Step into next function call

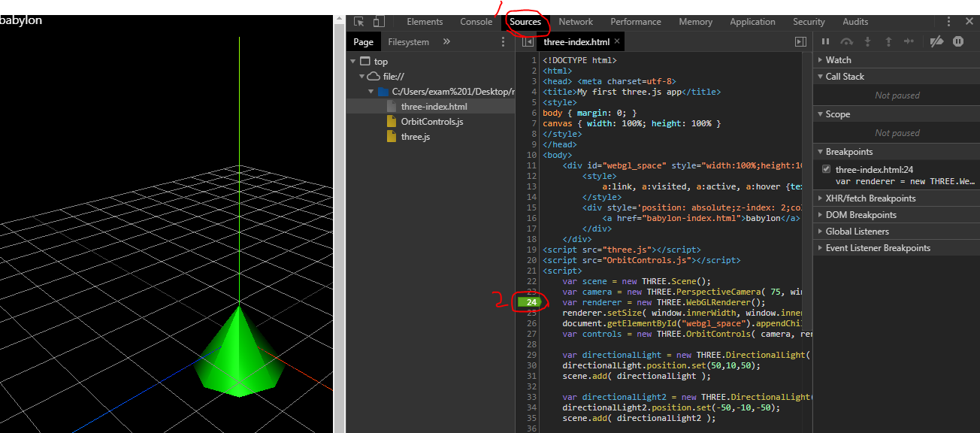(867, 42)
